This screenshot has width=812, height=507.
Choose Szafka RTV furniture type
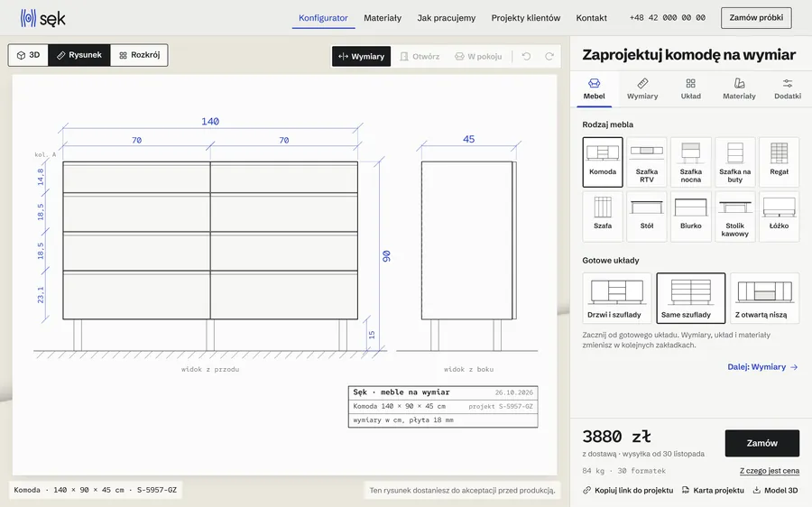click(x=647, y=162)
